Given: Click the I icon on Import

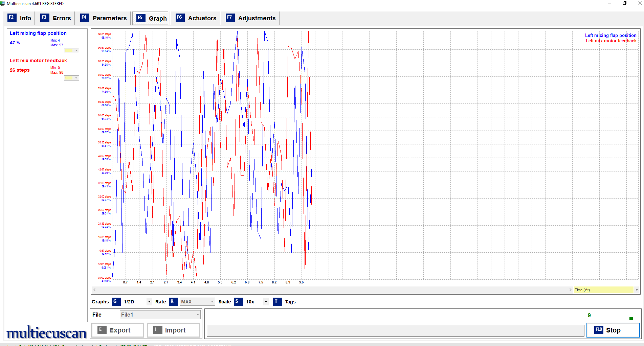Looking at the screenshot, I should coord(157,330).
